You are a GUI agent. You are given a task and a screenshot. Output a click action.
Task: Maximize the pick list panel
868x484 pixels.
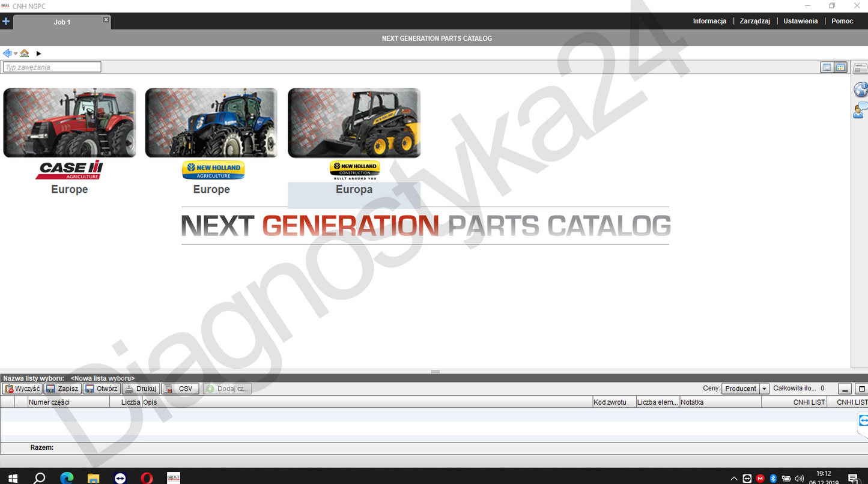[x=861, y=389]
